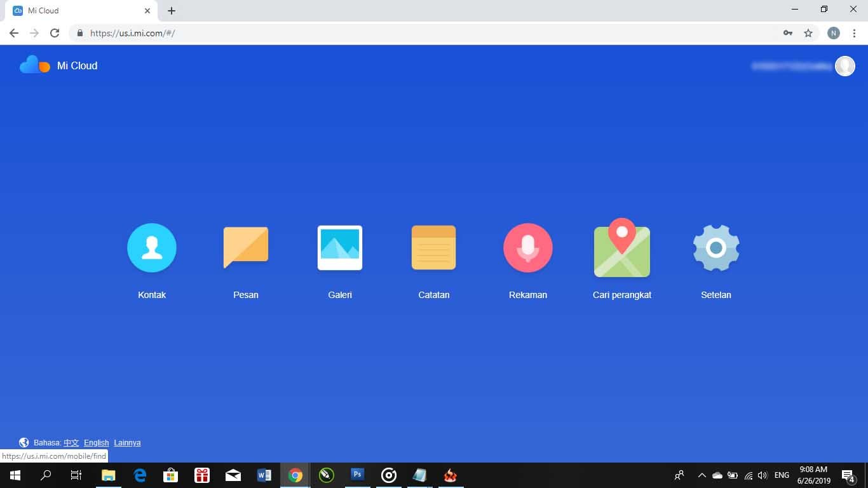Open Microsoft Store from the taskbar

pyautogui.click(x=171, y=475)
